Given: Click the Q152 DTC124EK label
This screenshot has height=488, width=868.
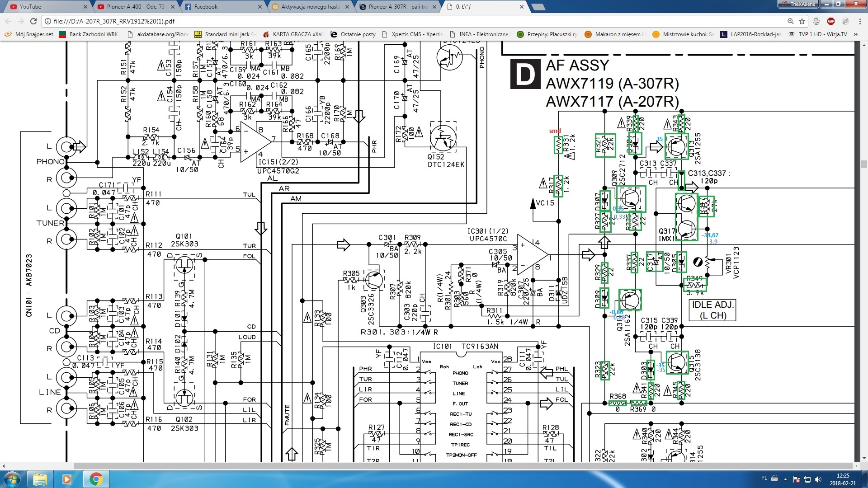Looking at the screenshot, I should point(446,161).
